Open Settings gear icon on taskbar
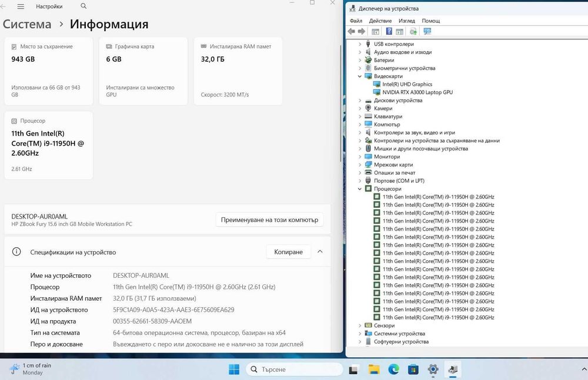This screenshot has height=380, width=588. (x=433, y=369)
